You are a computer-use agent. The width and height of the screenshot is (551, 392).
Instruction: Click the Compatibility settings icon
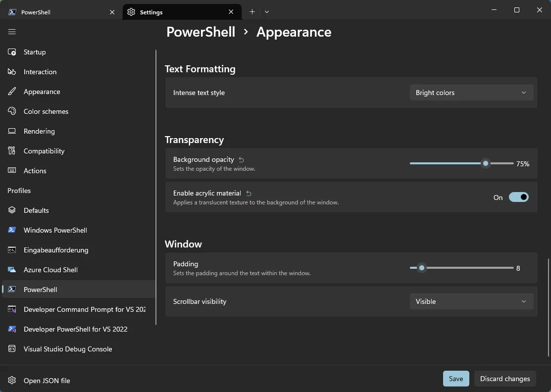click(12, 151)
